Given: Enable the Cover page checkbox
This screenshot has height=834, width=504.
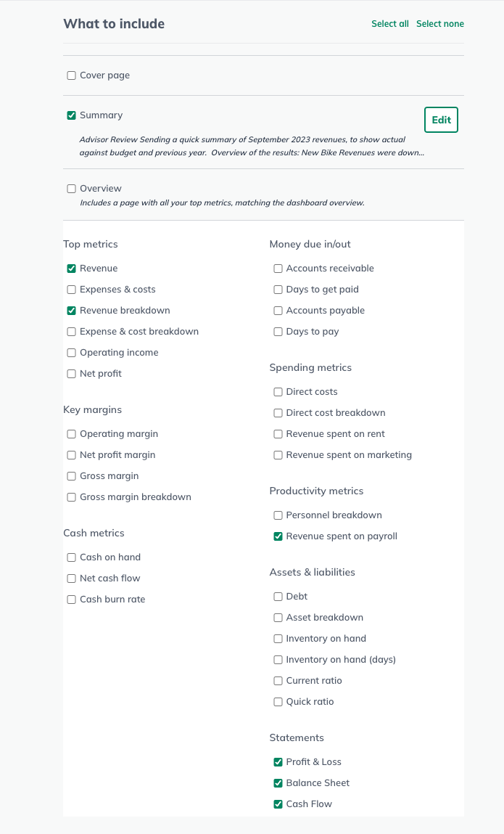Looking at the screenshot, I should pyautogui.click(x=71, y=75).
